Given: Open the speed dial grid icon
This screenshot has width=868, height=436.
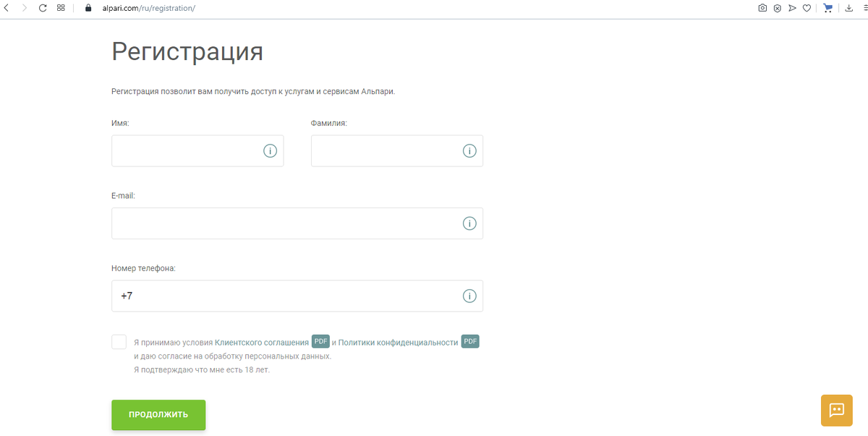Looking at the screenshot, I should click(x=61, y=8).
